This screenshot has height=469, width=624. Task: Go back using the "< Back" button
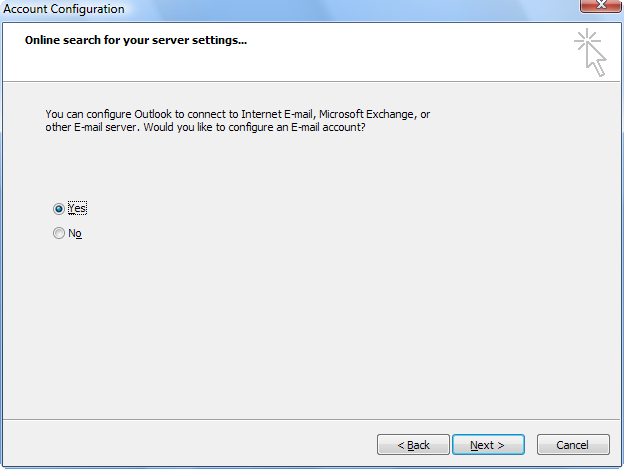click(413, 445)
